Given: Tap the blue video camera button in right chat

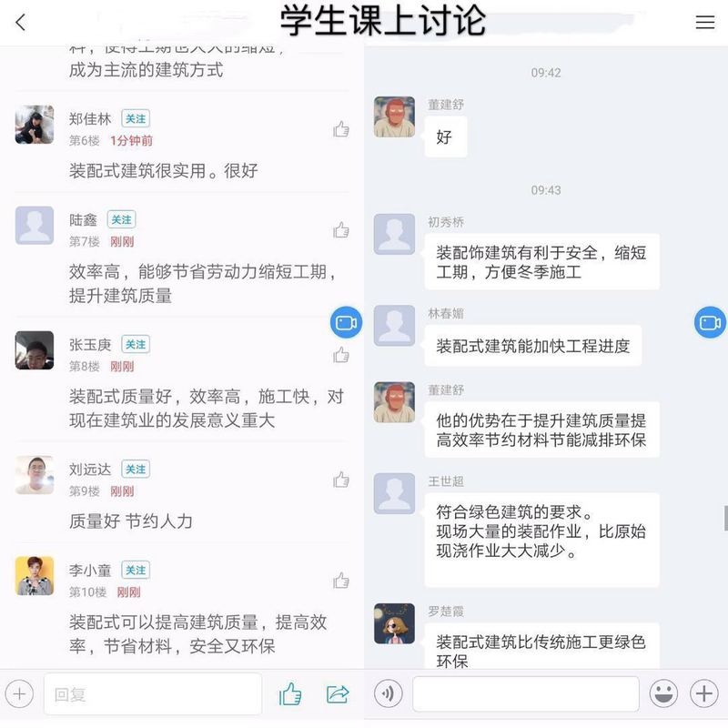Looking at the screenshot, I should (x=710, y=322).
